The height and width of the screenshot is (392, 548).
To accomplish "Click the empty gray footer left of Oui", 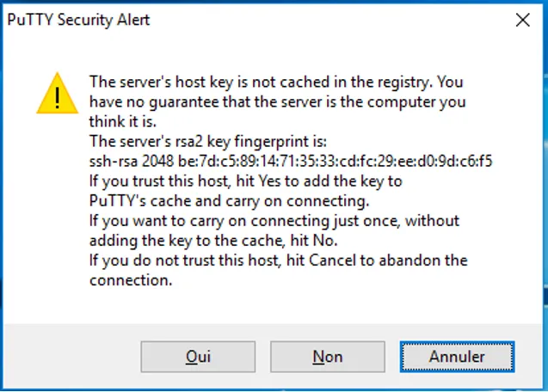I will [x=69, y=356].
